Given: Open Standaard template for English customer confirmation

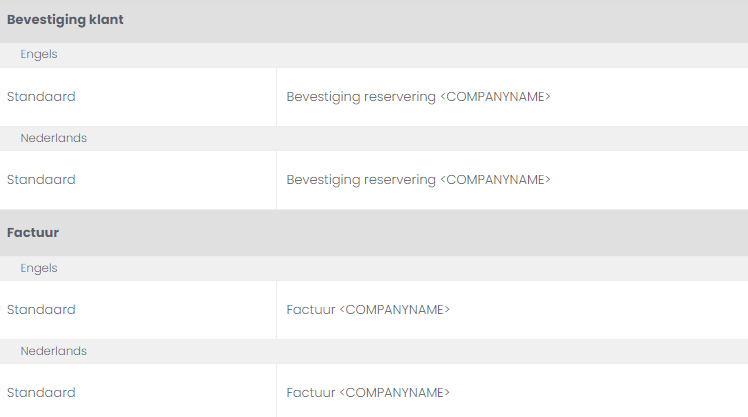Looking at the screenshot, I should tap(41, 97).
